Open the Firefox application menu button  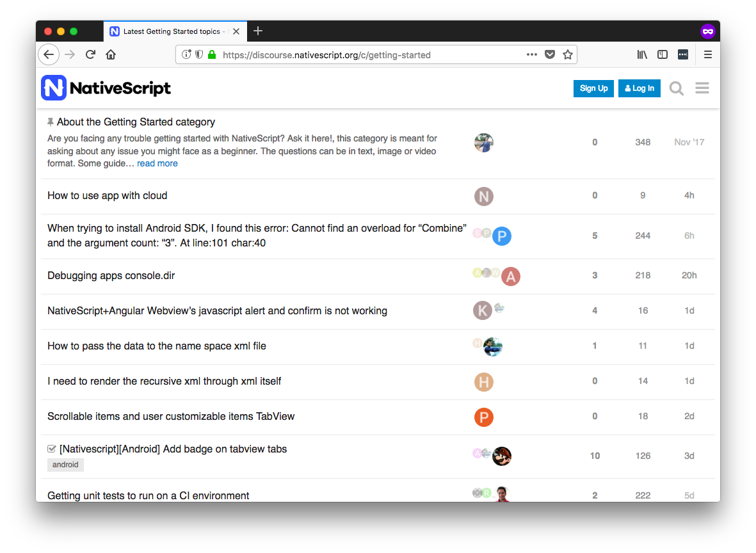[707, 54]
